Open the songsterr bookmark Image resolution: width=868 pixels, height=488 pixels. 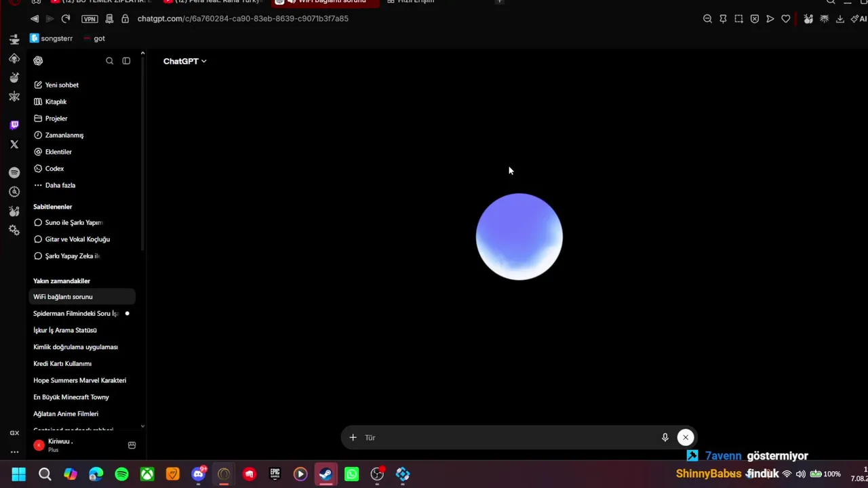52,39
